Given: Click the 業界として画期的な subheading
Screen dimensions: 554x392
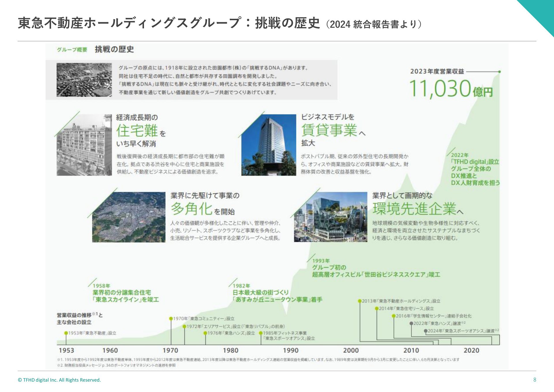Looking at the screenshot, I should [402, 195].
